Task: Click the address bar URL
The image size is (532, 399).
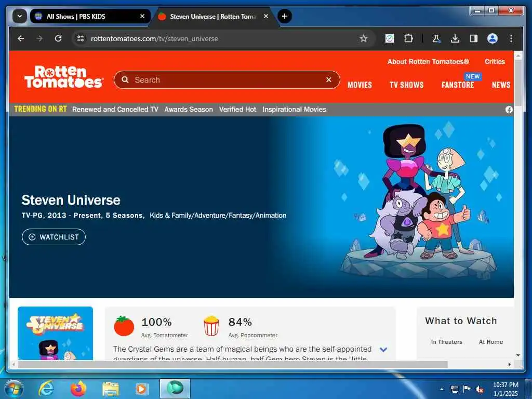Action: click(x=154, y=38)
